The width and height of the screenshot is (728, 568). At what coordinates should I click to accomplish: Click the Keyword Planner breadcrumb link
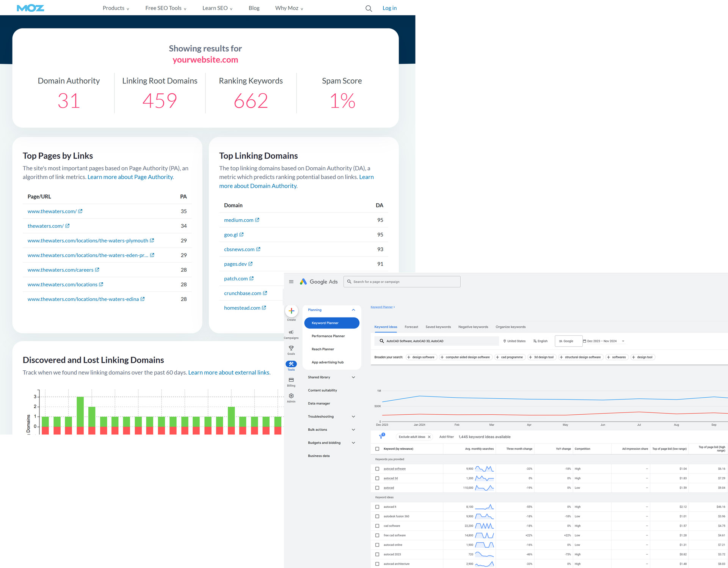[x=382, y=307]
